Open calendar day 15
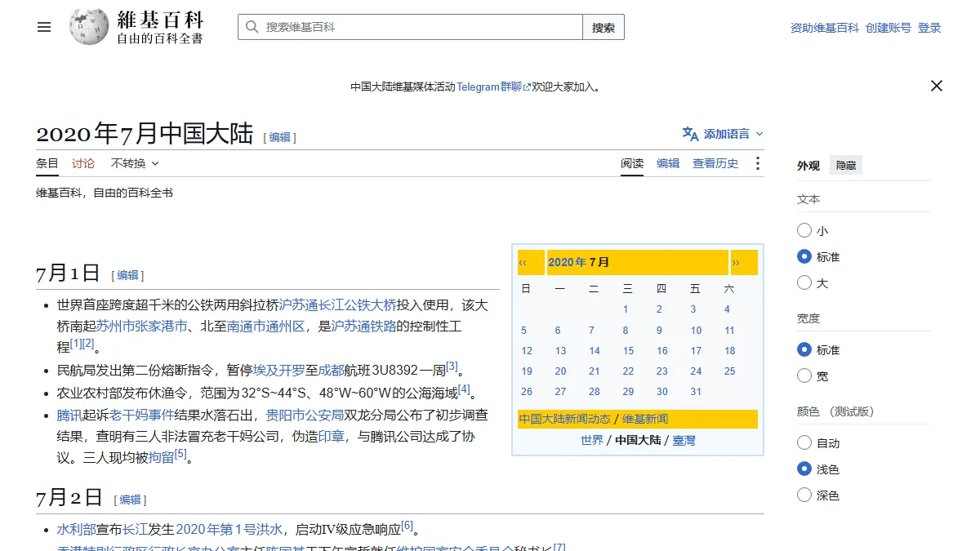 point(628,351)
